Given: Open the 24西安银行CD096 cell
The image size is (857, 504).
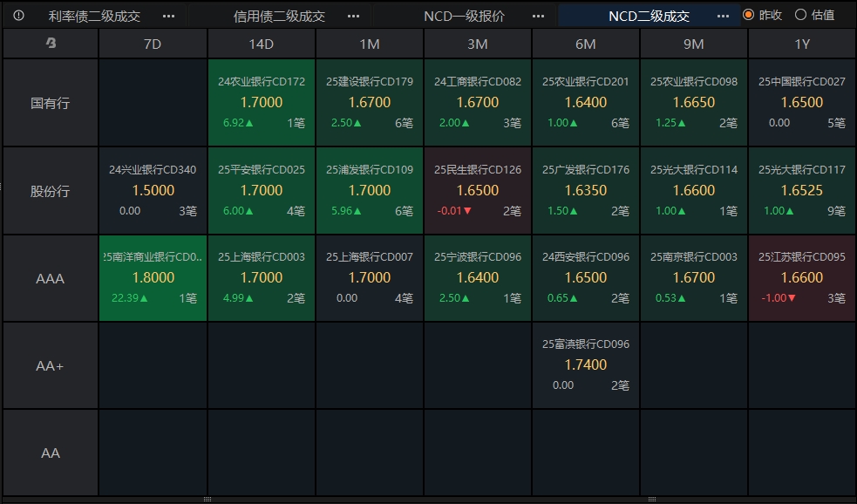Looking at the screenshot, I should point(586,278).
